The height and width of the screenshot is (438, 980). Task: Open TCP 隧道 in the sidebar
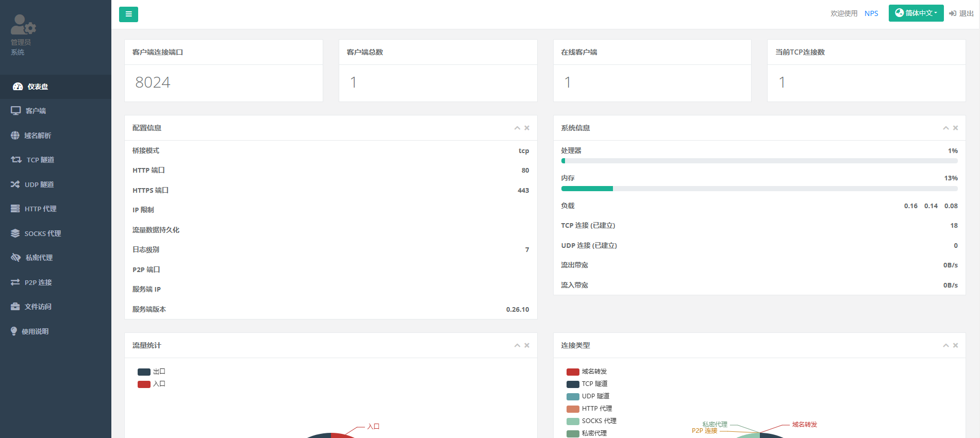56,160
